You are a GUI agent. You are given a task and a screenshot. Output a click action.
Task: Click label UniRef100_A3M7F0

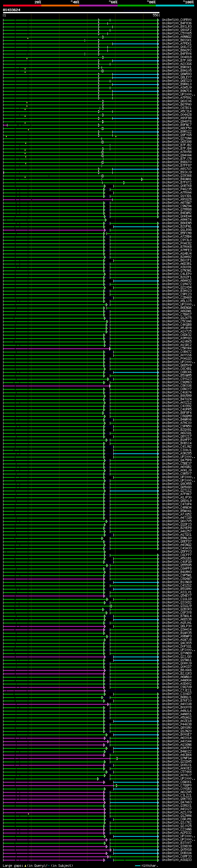point(177,748)
